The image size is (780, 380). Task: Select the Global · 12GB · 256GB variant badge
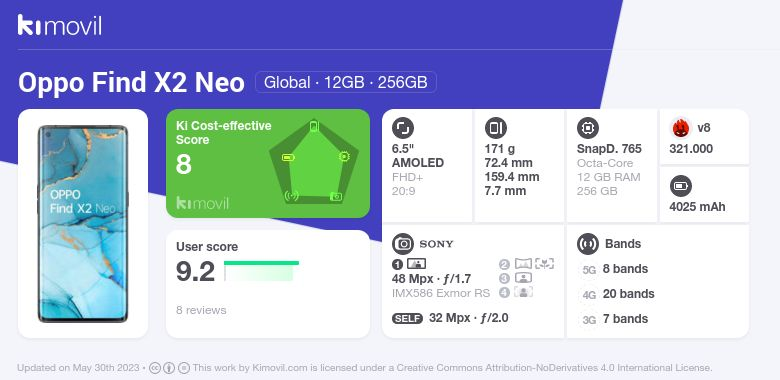click(x=346, y=82)
